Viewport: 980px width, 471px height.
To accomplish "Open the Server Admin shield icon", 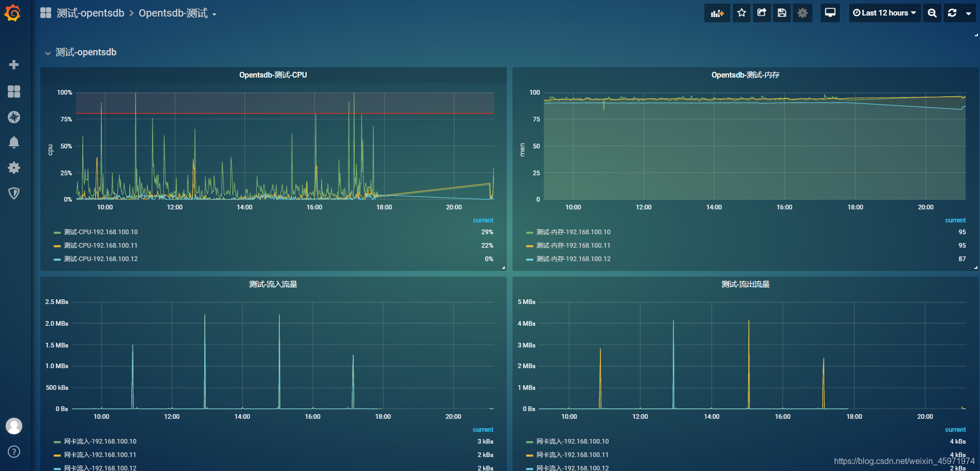I will (x=14, y=193).
